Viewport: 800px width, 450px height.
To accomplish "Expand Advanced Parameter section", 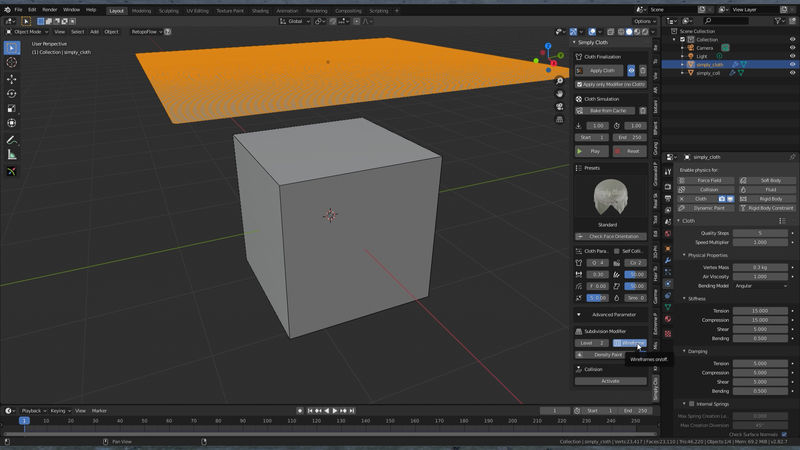I will (610, 315).
